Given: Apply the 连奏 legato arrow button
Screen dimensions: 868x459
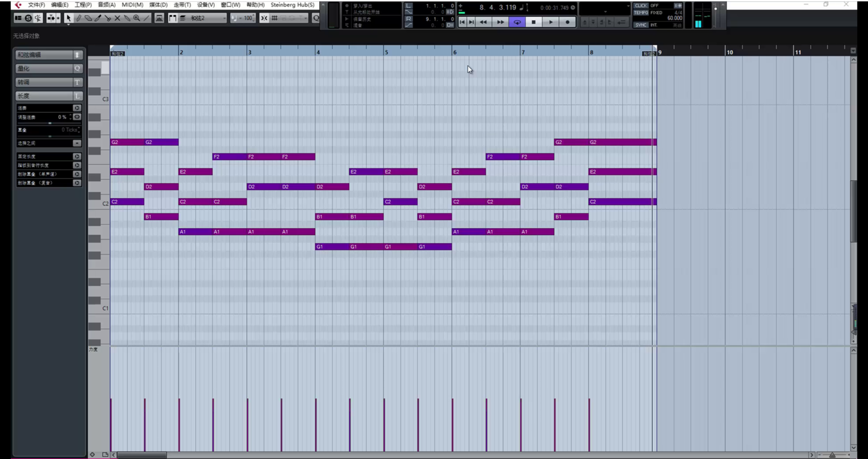Looking at the screenshot, I should click(77, 108).
